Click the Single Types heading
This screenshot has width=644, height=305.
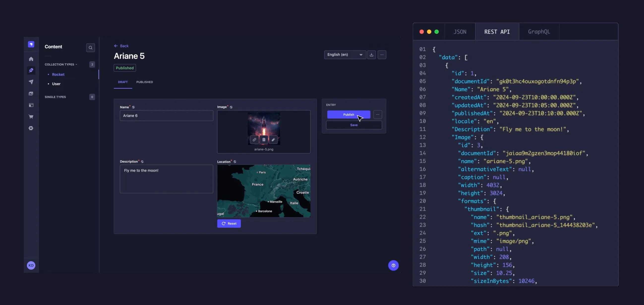pyautogui.click(x=55, y=97)
